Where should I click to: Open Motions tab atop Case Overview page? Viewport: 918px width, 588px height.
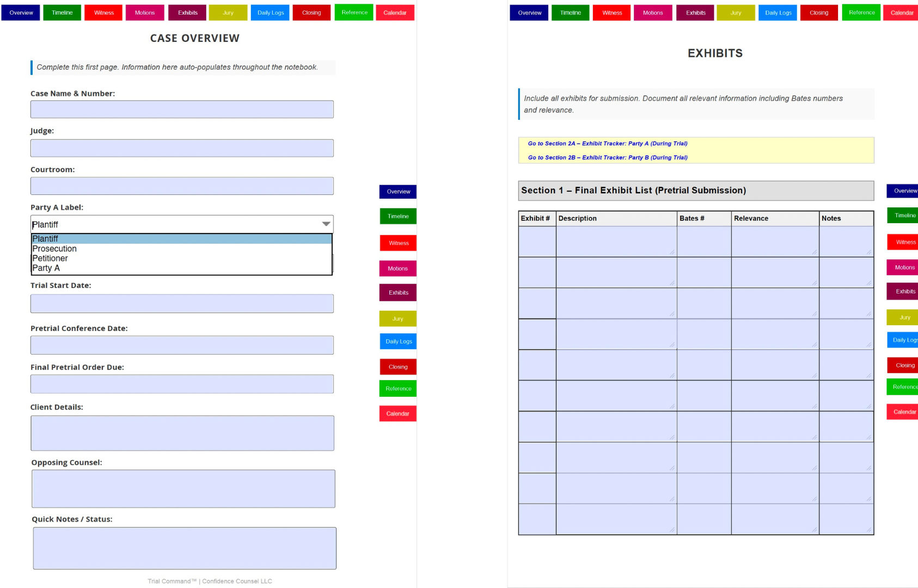click(145, 13)
